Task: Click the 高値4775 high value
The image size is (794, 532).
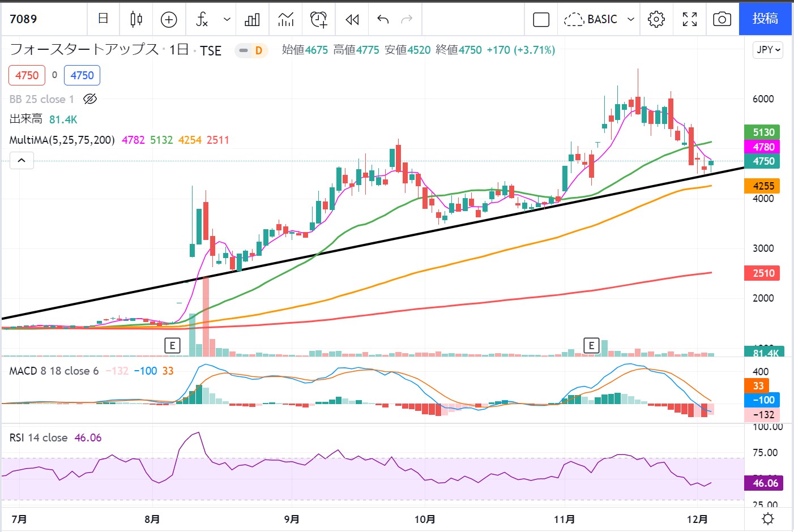Action: 356,50
